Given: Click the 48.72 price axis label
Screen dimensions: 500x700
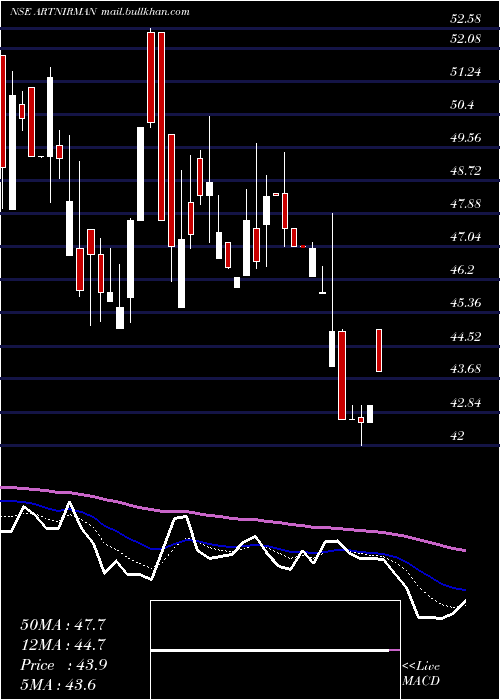Looking at the screenshot, I should pyautogui.click(x=466, y=171).
